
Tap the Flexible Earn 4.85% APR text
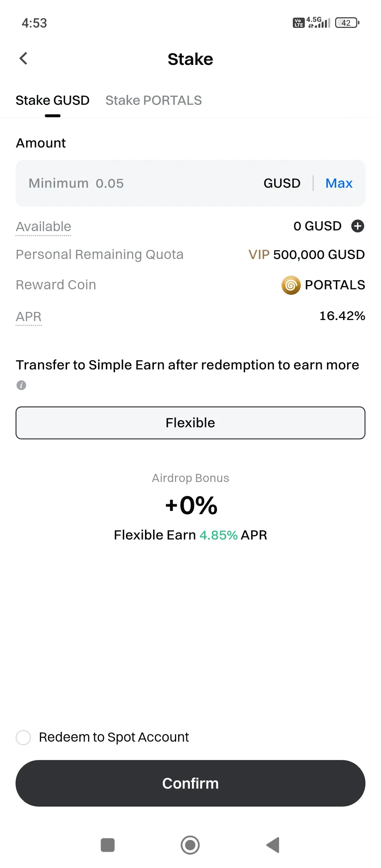coord(190,535)
